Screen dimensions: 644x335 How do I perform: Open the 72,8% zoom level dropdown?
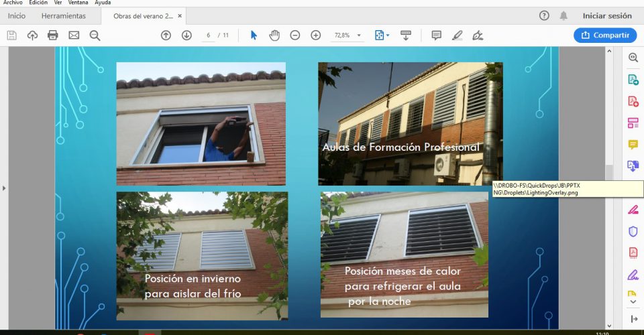[347, 36]
